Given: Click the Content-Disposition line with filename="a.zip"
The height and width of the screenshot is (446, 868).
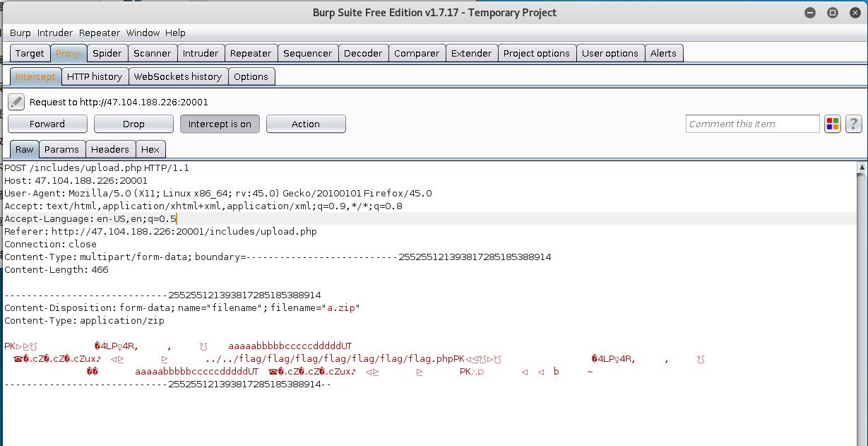Looking at the screenshot, I should pos(182,308).
